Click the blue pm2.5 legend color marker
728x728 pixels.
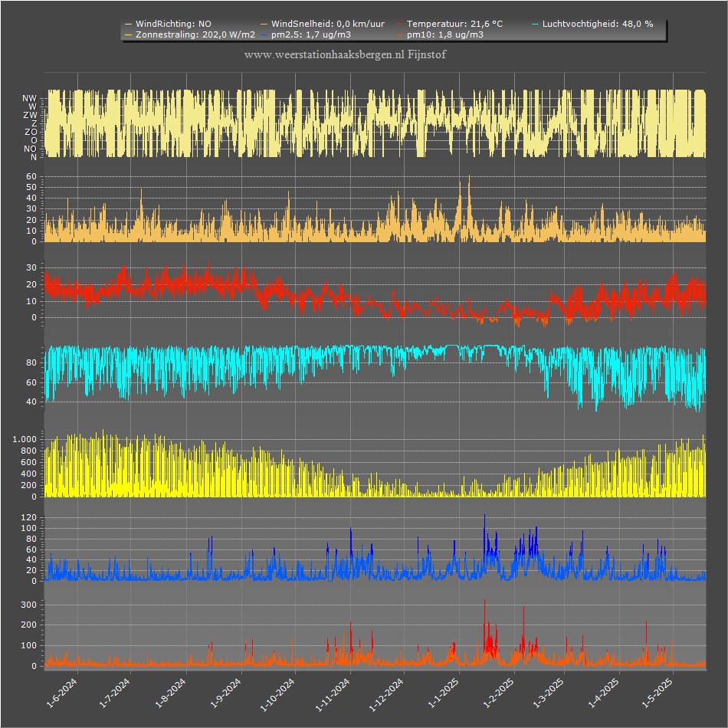tap(264, 34)
